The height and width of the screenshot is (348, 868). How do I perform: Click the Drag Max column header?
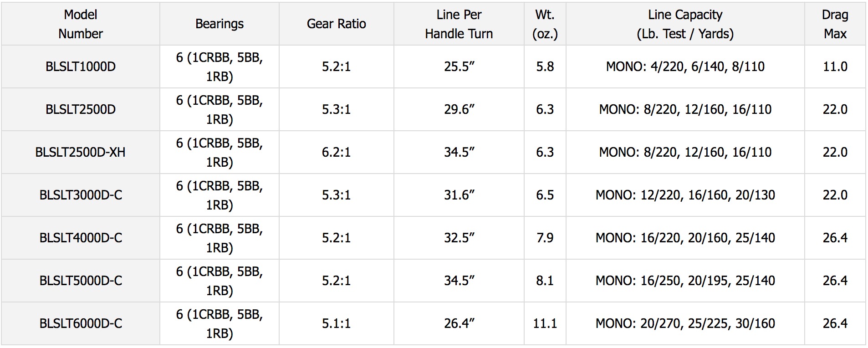click(x=835, y=24)
